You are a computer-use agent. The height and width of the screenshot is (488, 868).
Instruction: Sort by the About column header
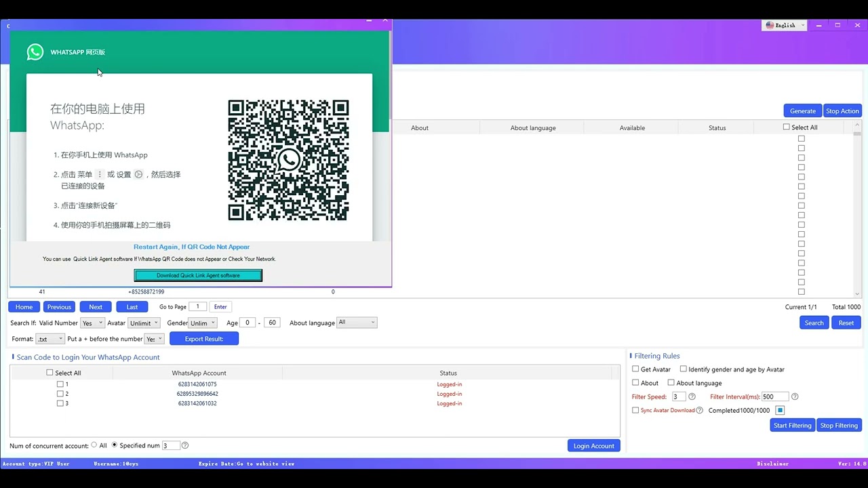click(x=420, y=127)
